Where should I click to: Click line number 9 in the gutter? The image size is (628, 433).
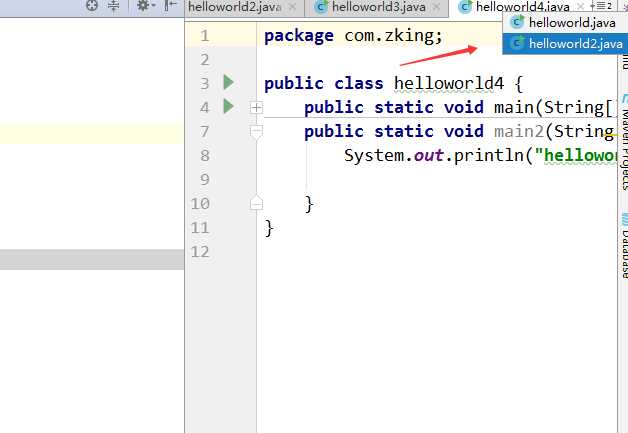point(205,179)
